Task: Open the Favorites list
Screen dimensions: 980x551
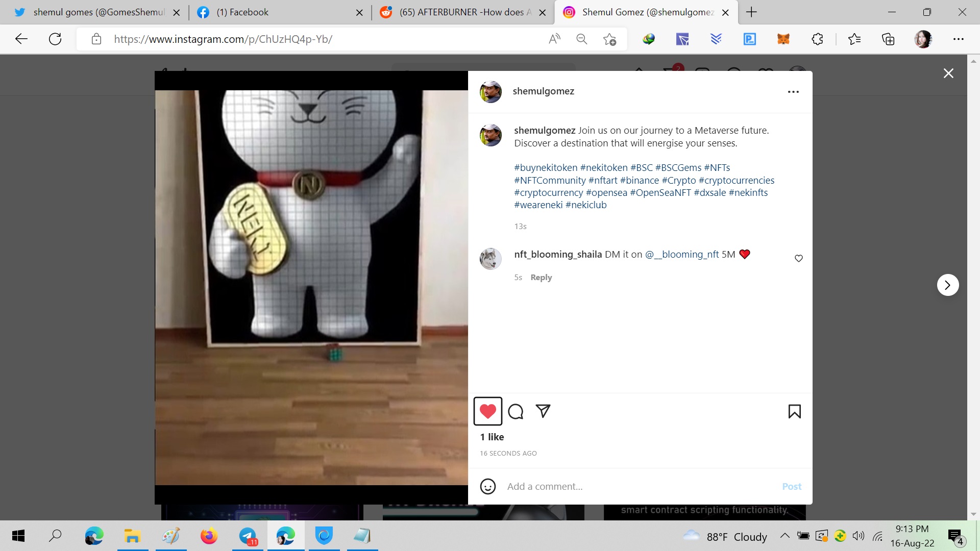Action: [854, 39]
